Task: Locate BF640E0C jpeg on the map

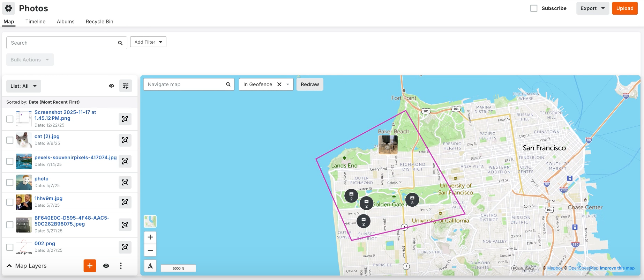Action: [125, 225]
